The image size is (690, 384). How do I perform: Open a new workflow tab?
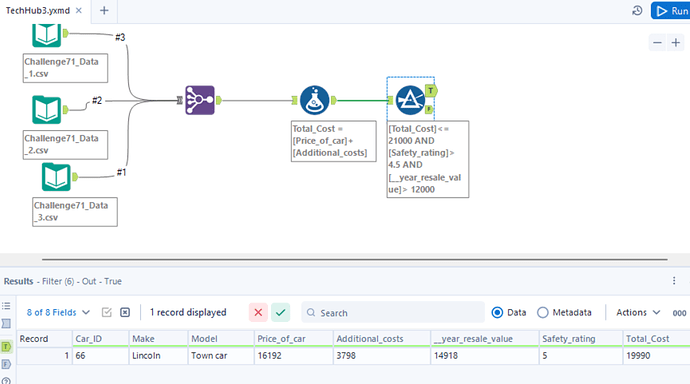pyautogui.click(x=104, y=11)
